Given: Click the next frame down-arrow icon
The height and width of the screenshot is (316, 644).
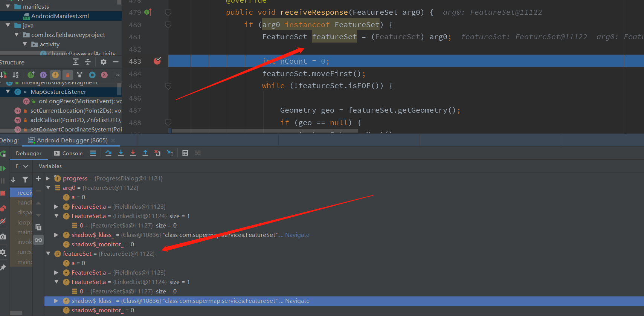Looking at the screenshot, I should pos(13,180).
